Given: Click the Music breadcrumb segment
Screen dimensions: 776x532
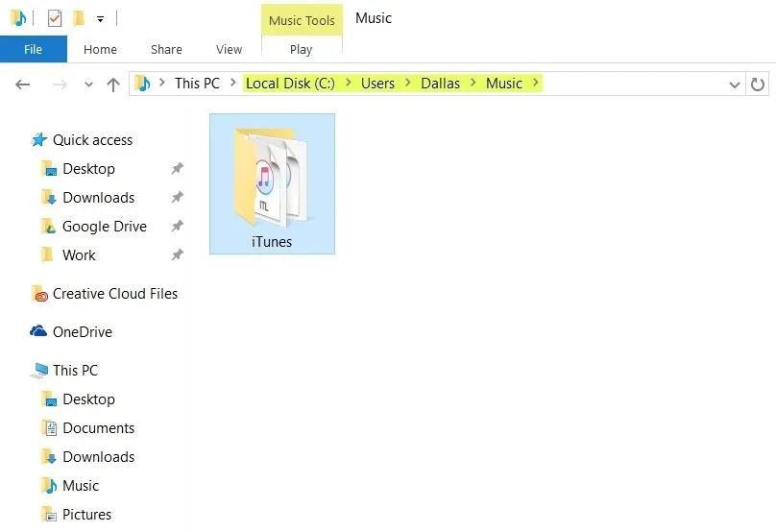Looking at the screenshot, I should pyautogui.click(x=504, y=84).
